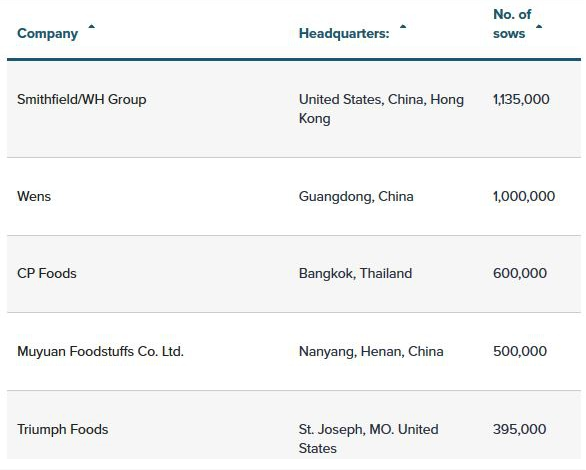586x470 pixels.
Task: Click the Bangkok, Thailand headquarters cell
Action: pyautogui.click(x=355, y=273)
